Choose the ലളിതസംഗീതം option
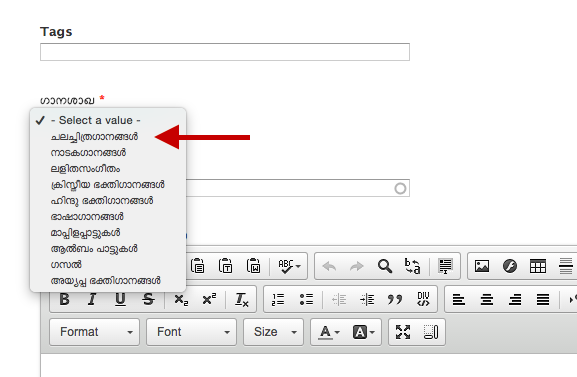Viewport: 577px width, 377px height. [x=108, y=169]
